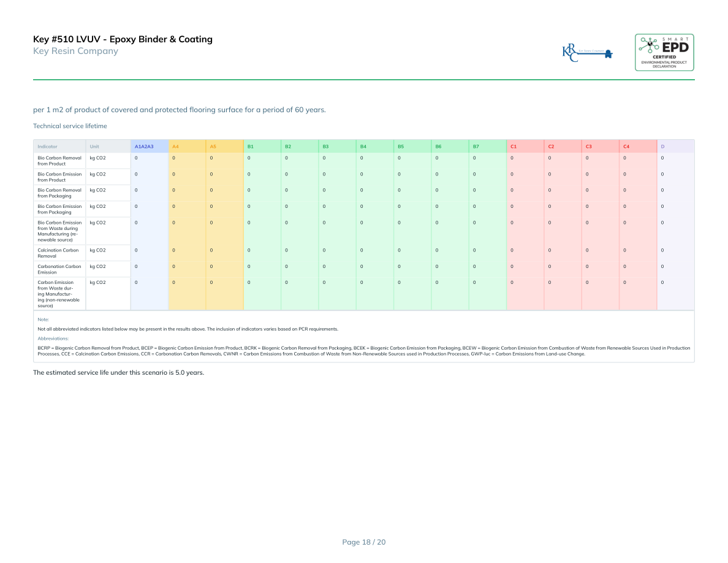Click the Unit column header
728x563 pixels.
pyautogui.click(x=94, y=147)
